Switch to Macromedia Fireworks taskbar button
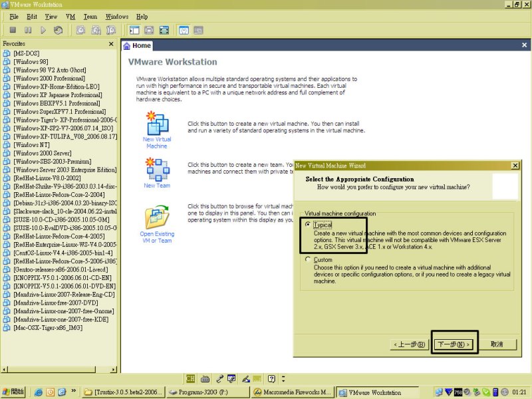The height and width of the screenshot is (399, 532). coord(292,392)
